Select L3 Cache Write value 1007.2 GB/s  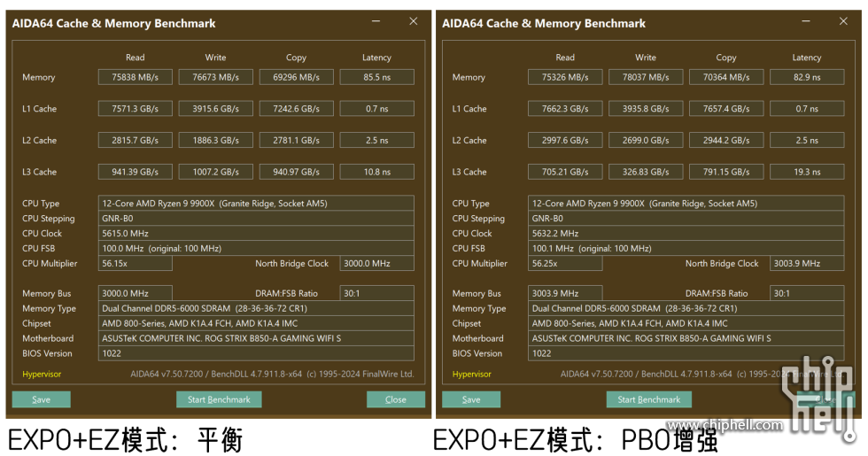tap(216, 172)
